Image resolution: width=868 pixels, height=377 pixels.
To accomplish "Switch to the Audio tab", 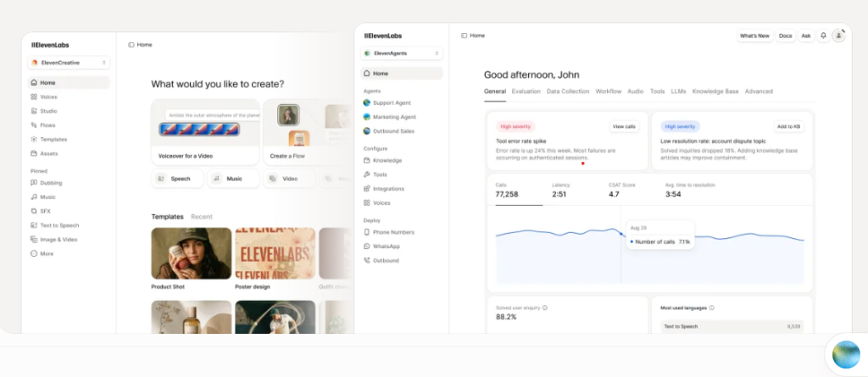I will [x=636, y=91].
